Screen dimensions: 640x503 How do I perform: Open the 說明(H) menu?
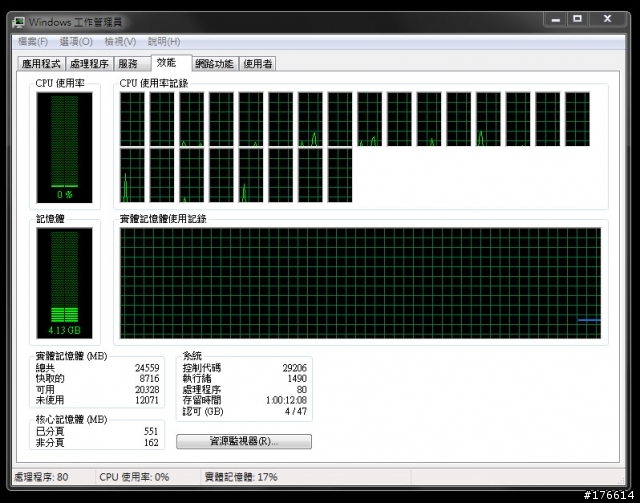164,42
